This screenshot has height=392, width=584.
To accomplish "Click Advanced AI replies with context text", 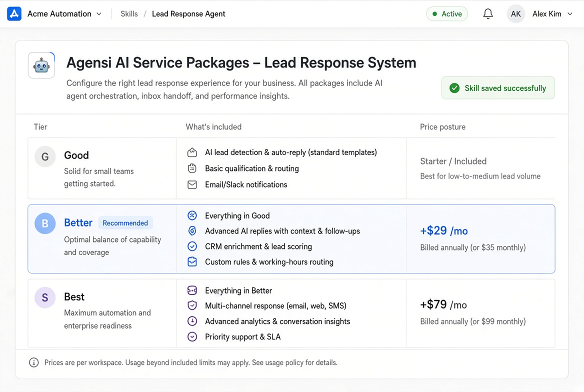I will [x=282, y=231].
